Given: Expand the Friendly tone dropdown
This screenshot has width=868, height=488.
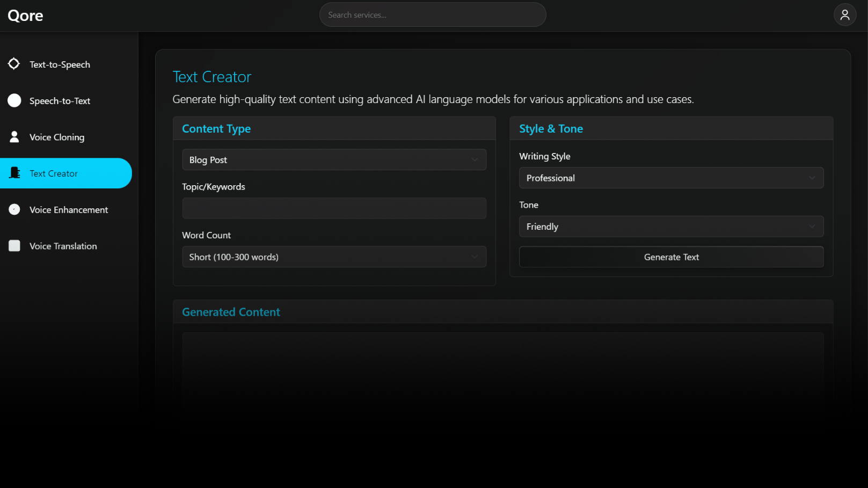Looking at the screenshot, I should coord(670,227).
